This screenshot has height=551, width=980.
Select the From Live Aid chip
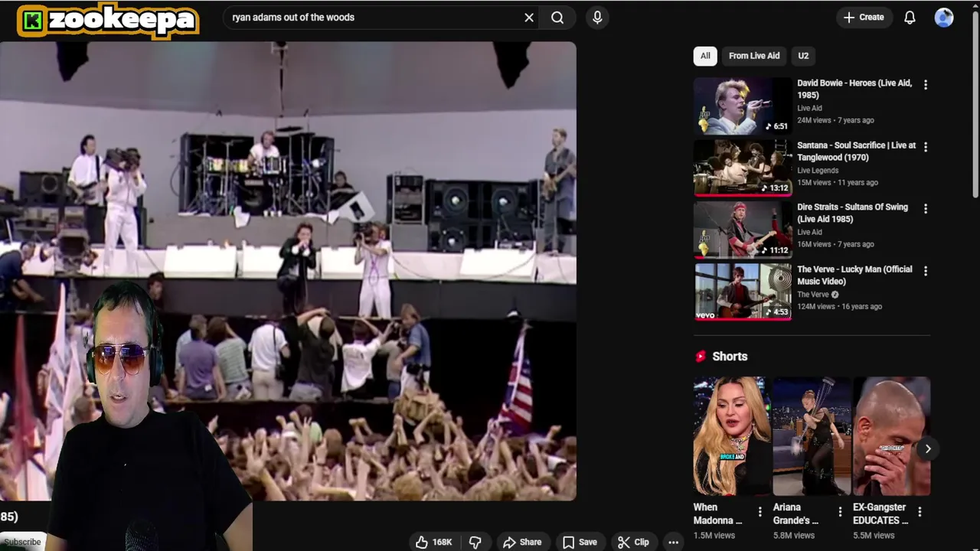point(754,56)
